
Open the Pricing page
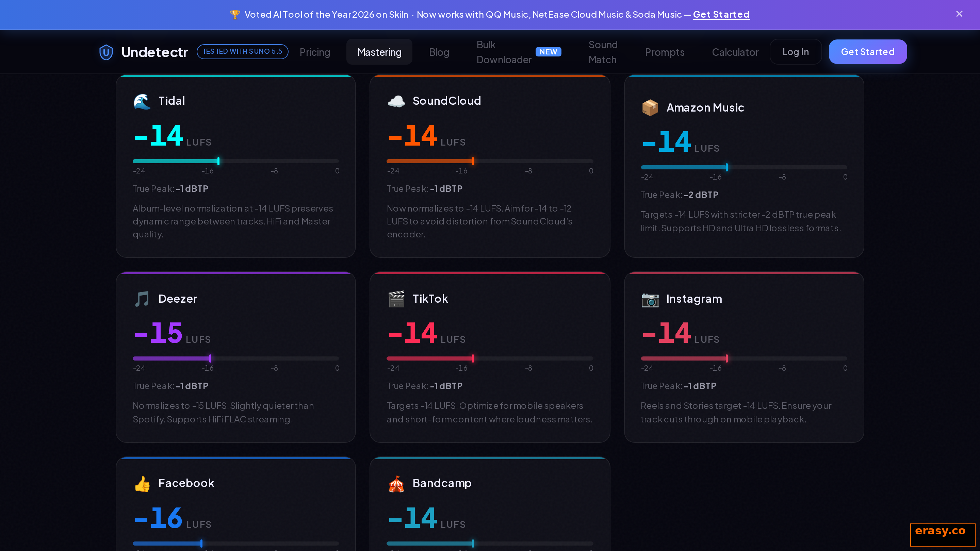coord(315,52)
